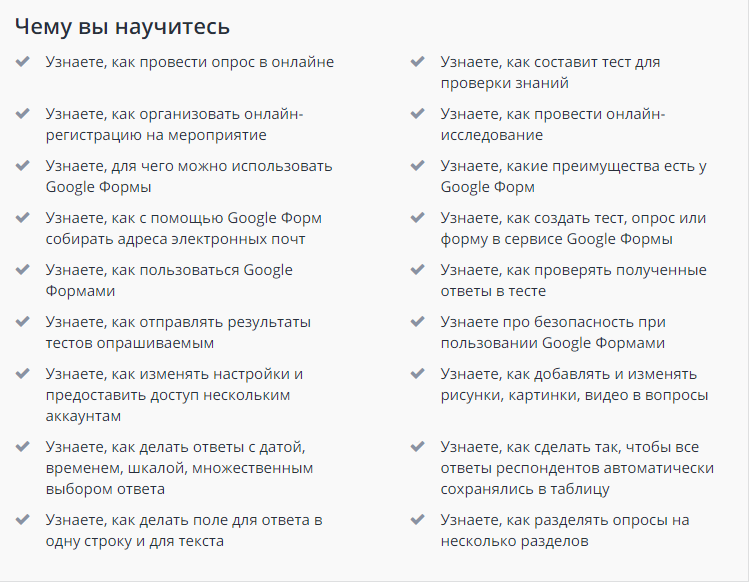Click the checkmark beside "отправлять результаты тестов"
Image resolution: width=749 pixels, height=583 pixels.
(x=22, y=322)
